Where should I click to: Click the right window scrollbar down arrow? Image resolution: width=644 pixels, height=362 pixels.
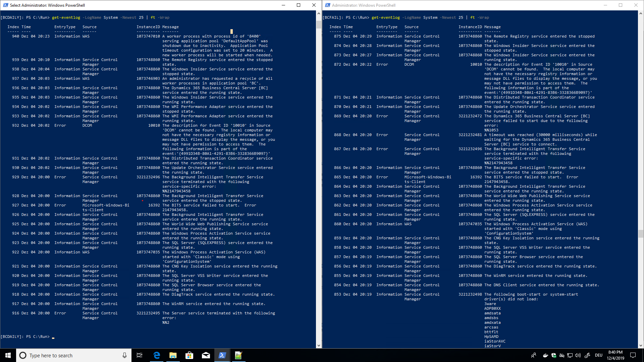pyautogui.click(x=641, y=346)
